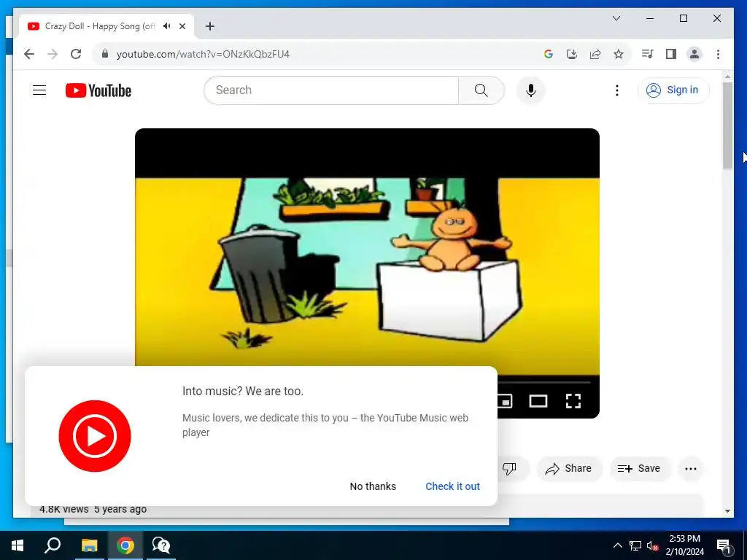Open Chrome three-dot menu
This screenshot has width=747, height=560.
pos(718,54)
